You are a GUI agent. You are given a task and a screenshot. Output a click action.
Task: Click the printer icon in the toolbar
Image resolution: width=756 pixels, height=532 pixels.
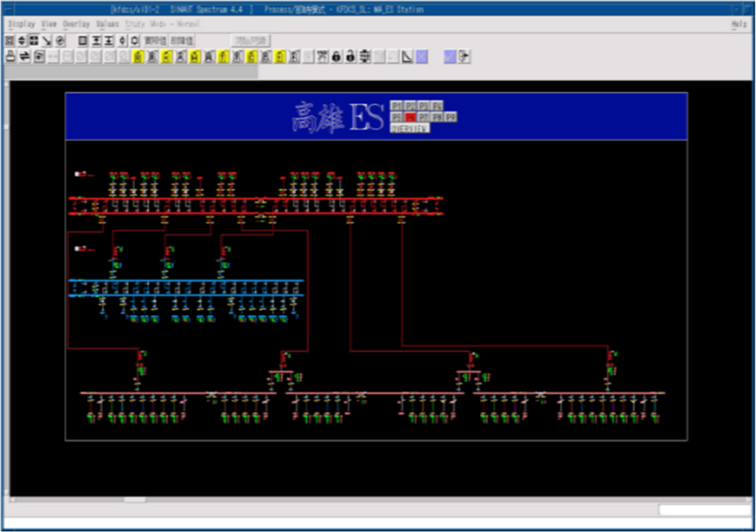(11, 57)
